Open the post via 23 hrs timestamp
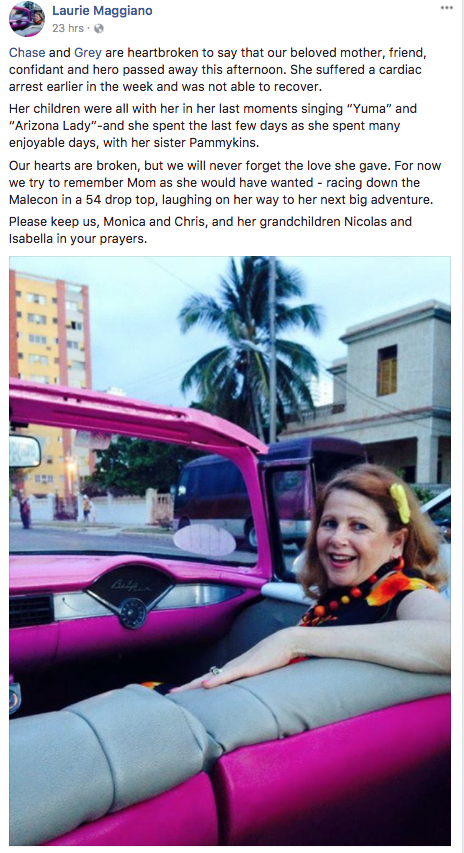464x853 pixels. 68,28
